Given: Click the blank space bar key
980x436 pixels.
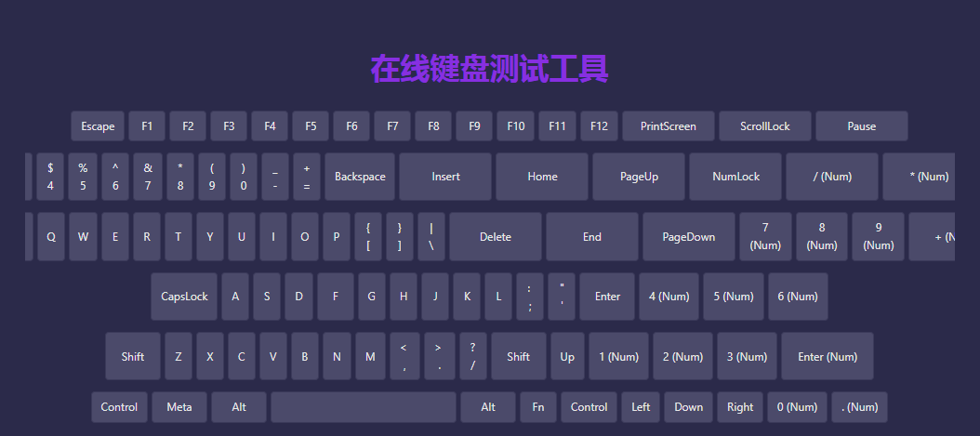Looking at the screenshot, I should 364,407.
